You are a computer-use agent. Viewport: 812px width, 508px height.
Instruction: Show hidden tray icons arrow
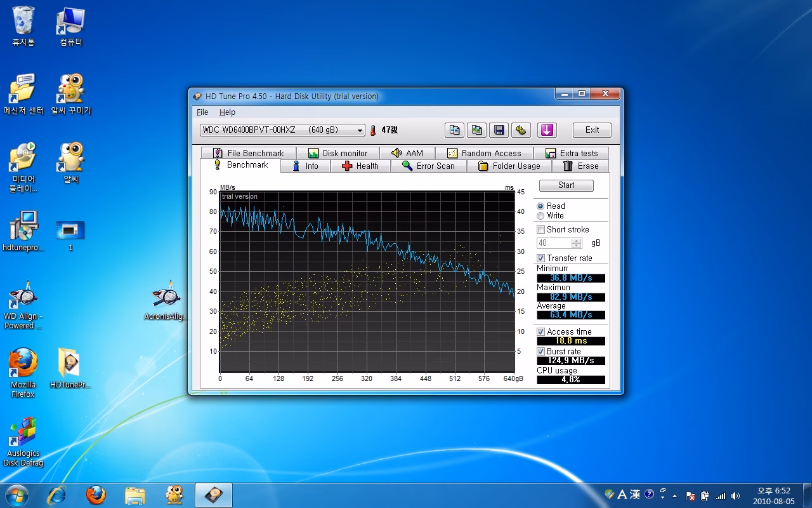tap(674, 496)
